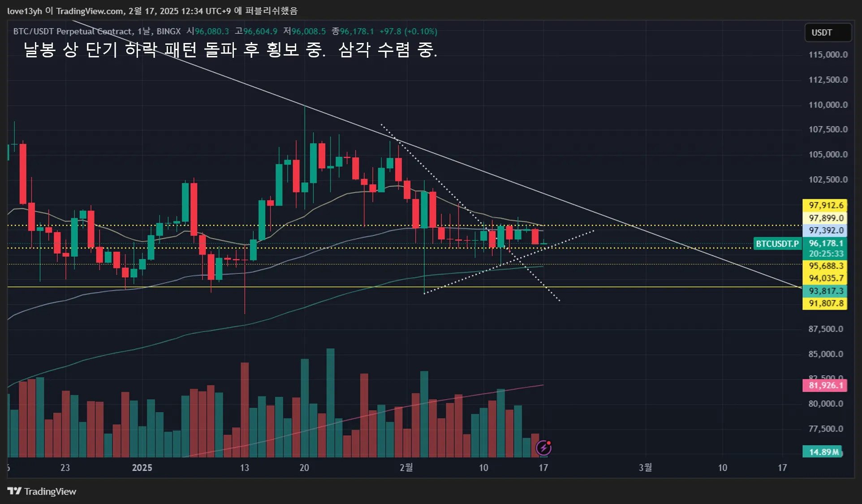Click the date 20 on time axis
The height and width of the screenshot is (504, 862).
[304, 468]
